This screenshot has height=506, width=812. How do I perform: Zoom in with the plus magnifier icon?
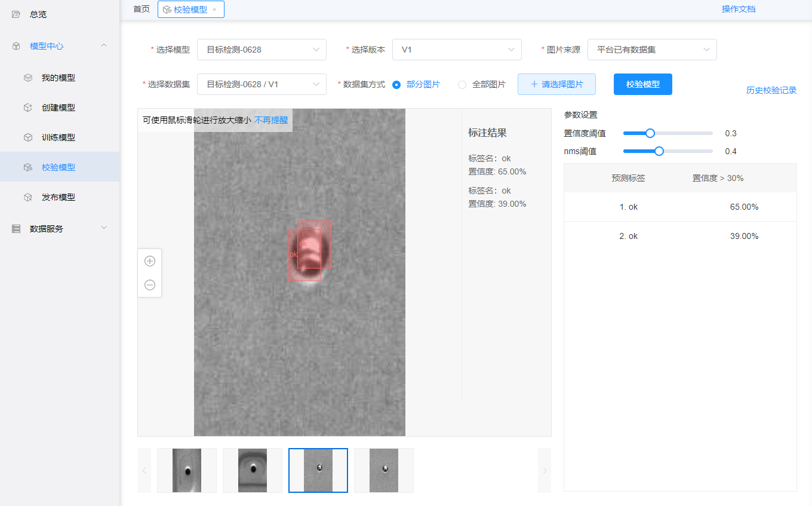point(150,261)
